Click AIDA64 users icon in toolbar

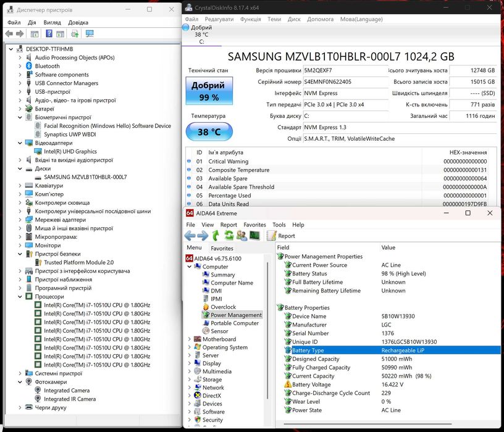click(x=241, y=236)
